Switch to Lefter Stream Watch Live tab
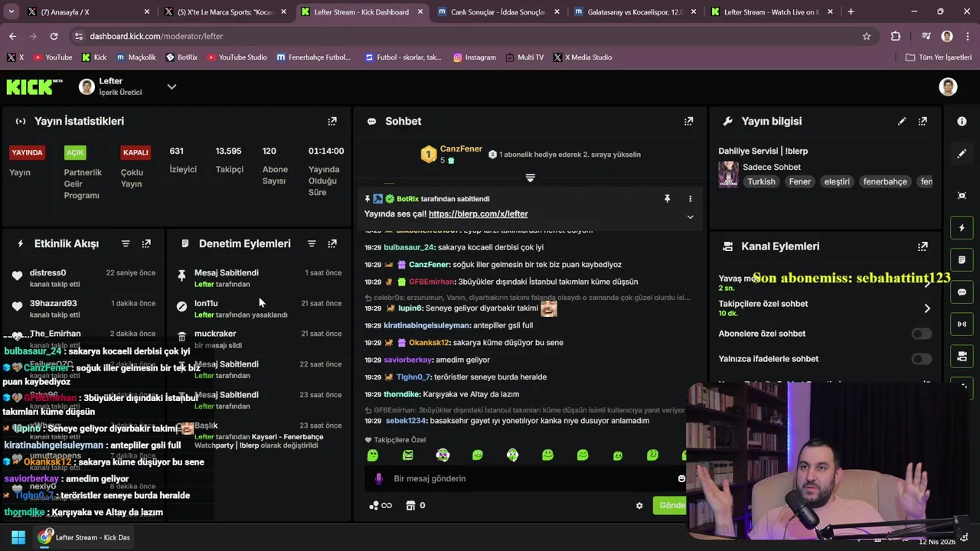 click(x=772, y=11)
